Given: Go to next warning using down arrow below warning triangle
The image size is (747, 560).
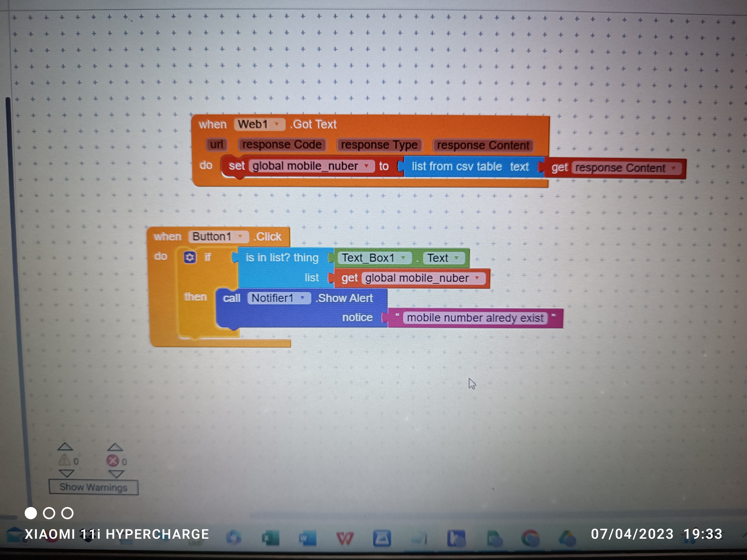Looking at the screenshot, I should [x=66, y=473].
